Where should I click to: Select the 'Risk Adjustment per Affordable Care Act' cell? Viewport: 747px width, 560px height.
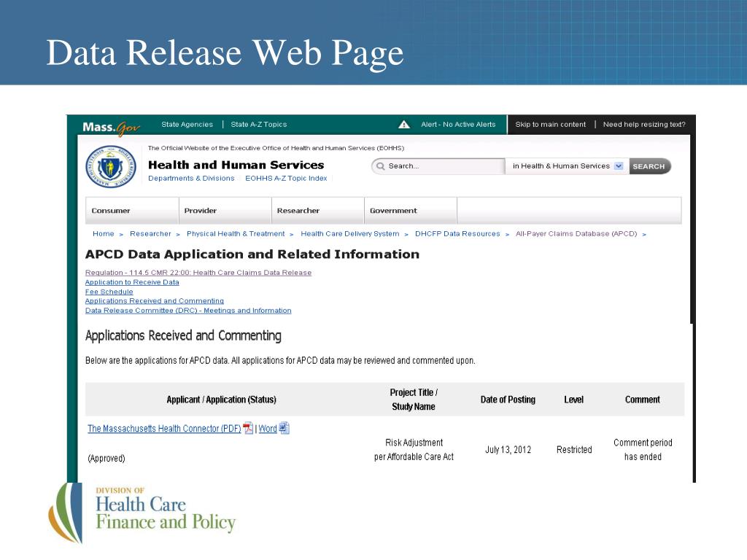tap(414, 449)
